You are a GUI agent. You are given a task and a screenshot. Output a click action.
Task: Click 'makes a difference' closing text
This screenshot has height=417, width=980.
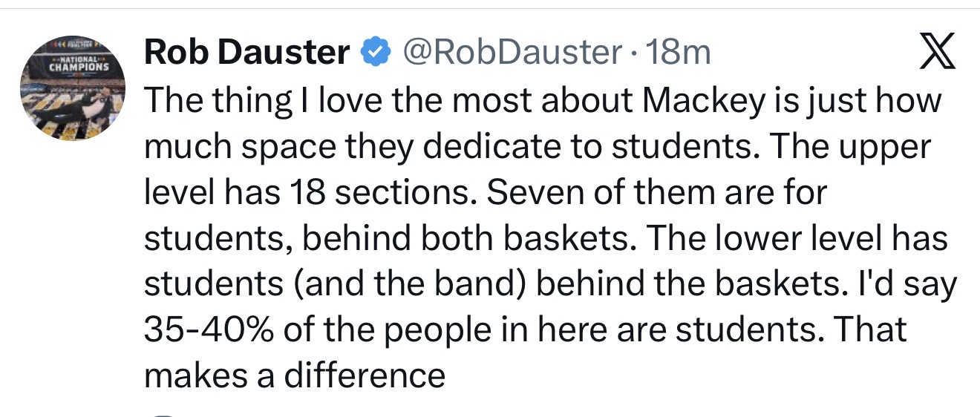click(294, 374)
